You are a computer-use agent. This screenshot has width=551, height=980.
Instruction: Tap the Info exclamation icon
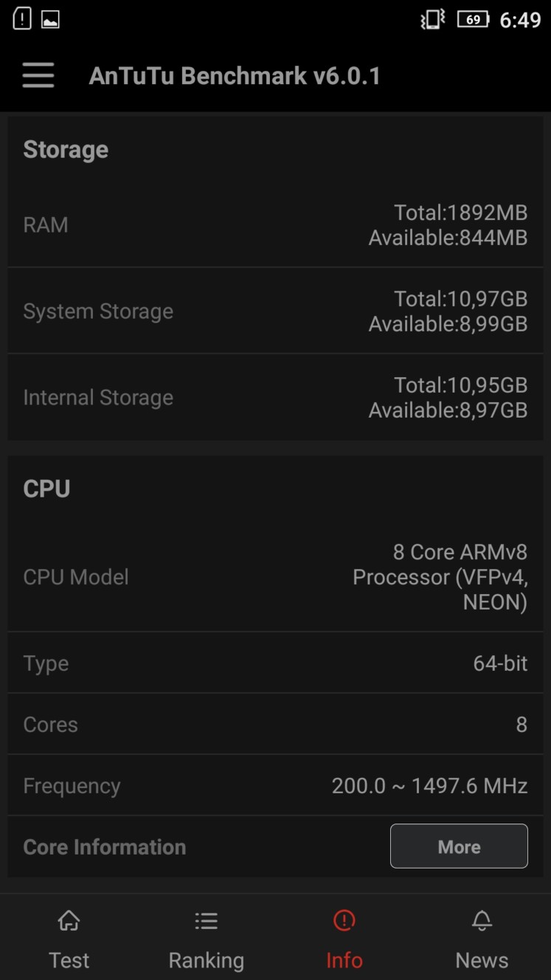click(x=344, y=920)
